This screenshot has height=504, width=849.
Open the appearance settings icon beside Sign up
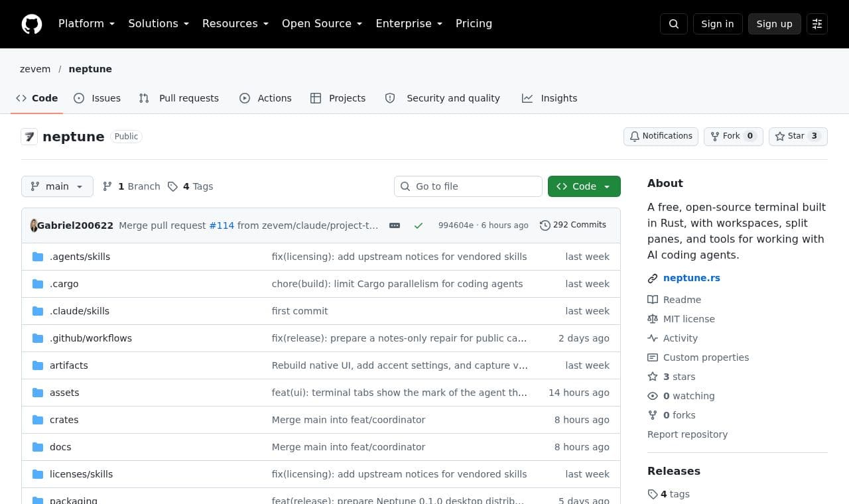coord(817,24)
